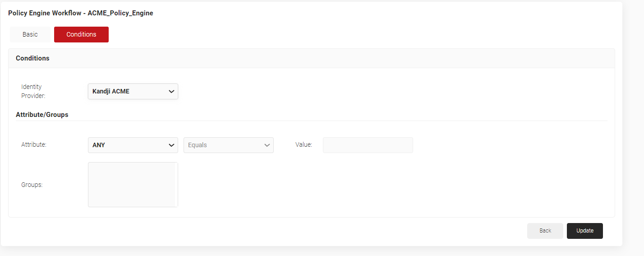Click the Attribute/Groups section heading

tap(42, 115)
